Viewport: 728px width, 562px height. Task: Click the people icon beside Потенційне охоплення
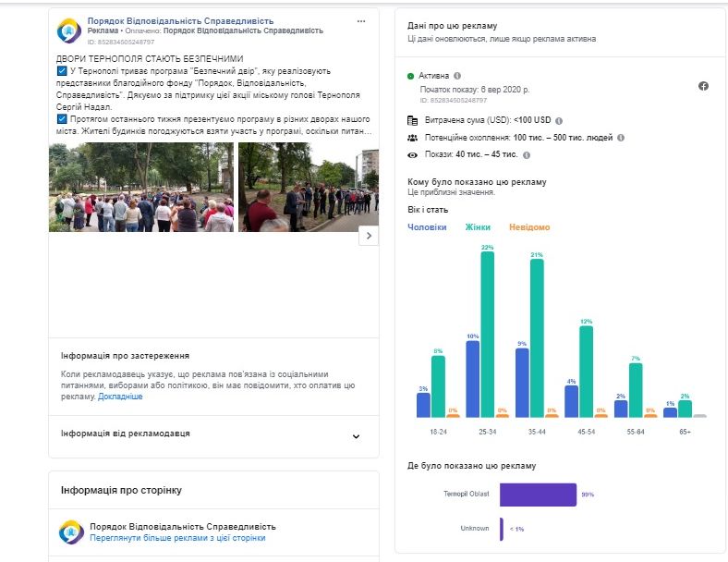pyautogui.click(x=412, y=138)
